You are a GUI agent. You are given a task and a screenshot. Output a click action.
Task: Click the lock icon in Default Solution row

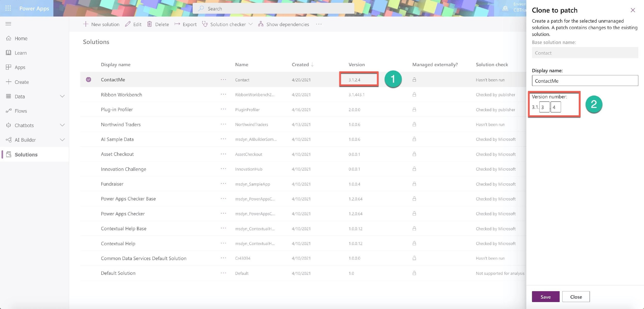tap(414, 273)
